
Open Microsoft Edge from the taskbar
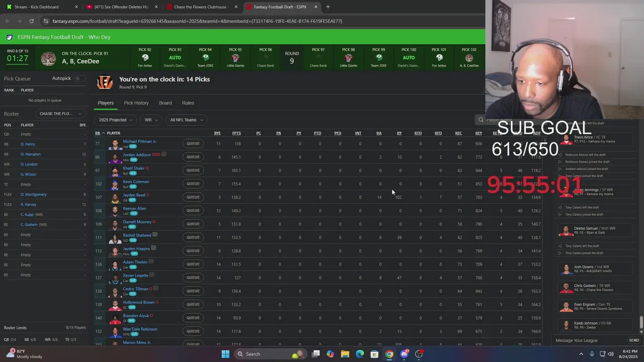360,354
